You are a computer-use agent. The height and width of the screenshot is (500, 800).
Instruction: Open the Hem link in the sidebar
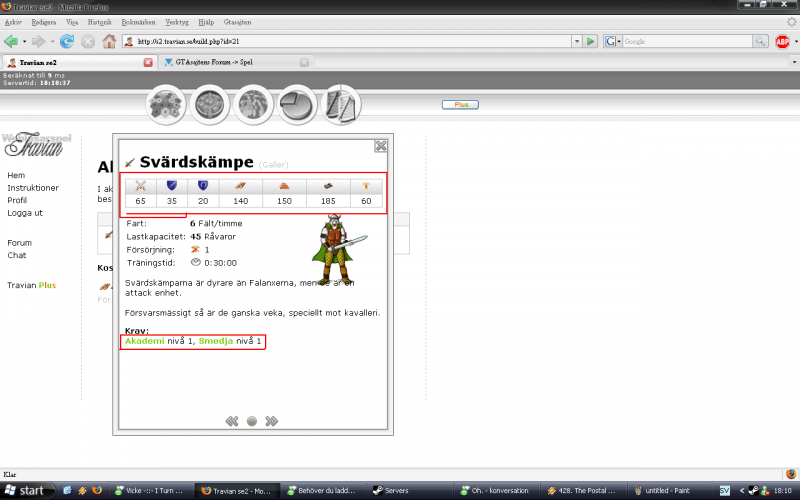(16, 175)
